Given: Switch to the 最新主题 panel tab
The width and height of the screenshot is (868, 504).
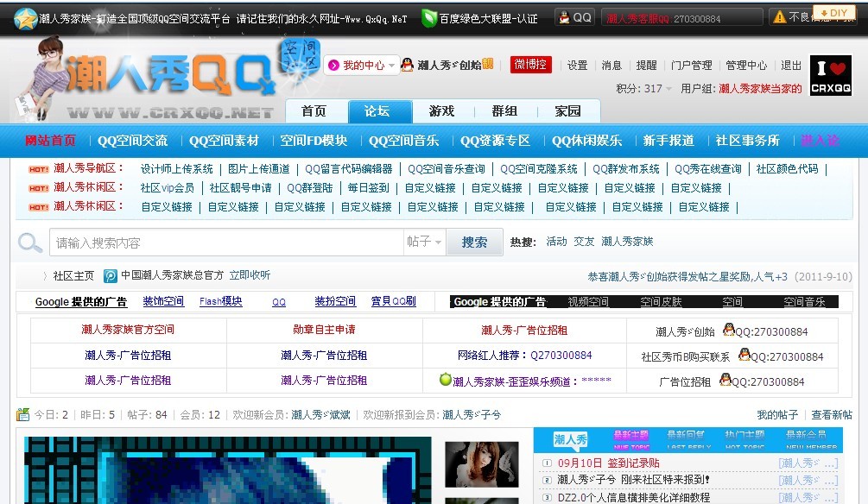Looking at the screenshot, I should point(631,439).
